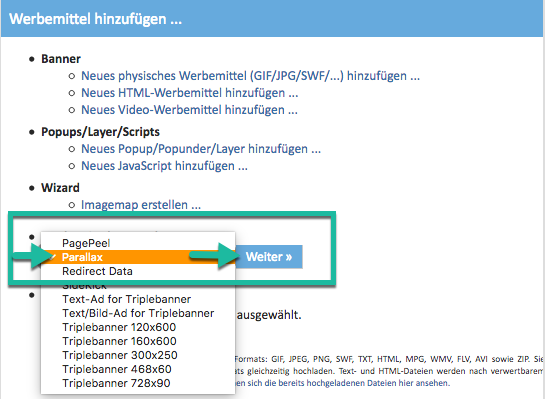Select Triplebanner 300x250 option

[138, 355]
